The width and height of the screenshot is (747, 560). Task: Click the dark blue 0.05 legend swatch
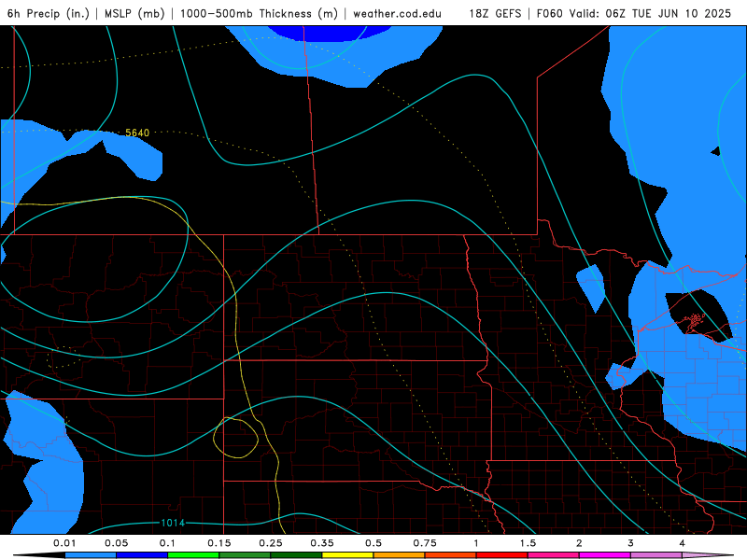pyautogui.click(x=142, y=555)
